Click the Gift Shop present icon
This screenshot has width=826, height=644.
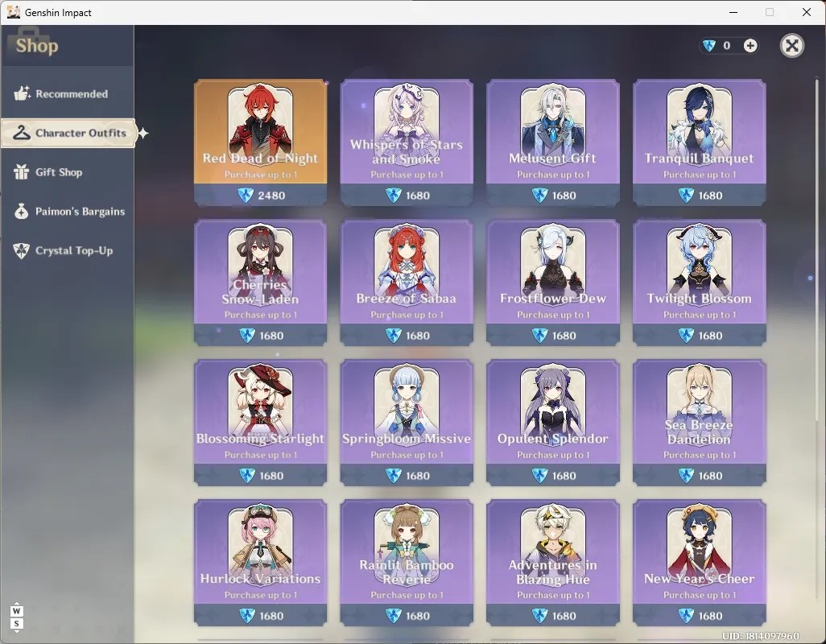pos(21,171)
